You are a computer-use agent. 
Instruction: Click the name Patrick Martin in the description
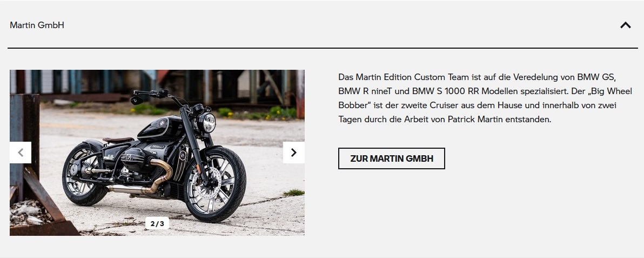click(472, 120)
